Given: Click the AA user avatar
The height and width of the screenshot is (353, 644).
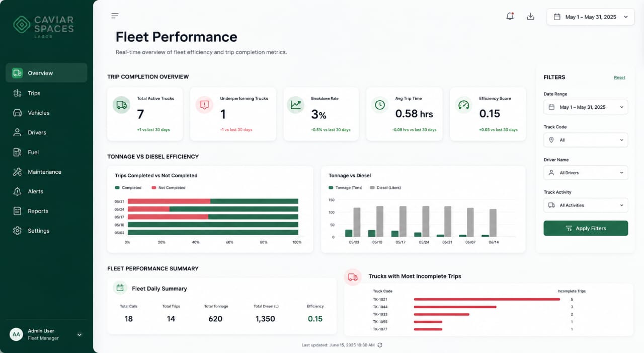Looking at the screenshot, I should coord(17,334).
